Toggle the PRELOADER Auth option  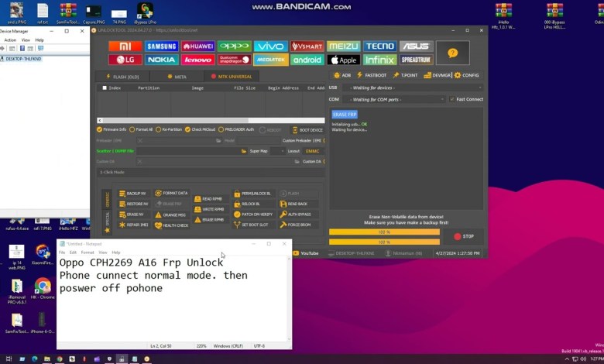(x=221, y=129)
